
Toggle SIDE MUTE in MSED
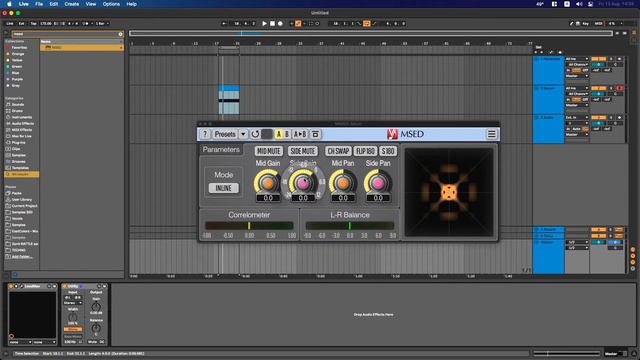pyautogui.click(x=302, y=151)
